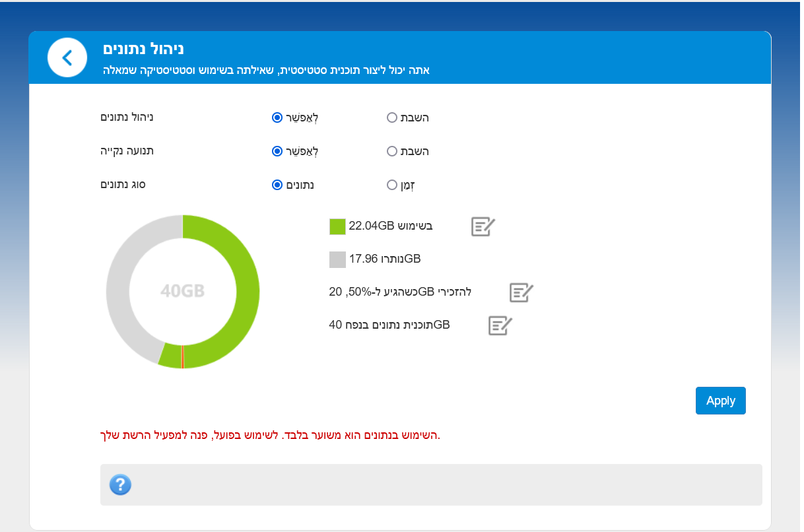
Task: Open help via the blue question mark
Action: [x=120, y=484]
